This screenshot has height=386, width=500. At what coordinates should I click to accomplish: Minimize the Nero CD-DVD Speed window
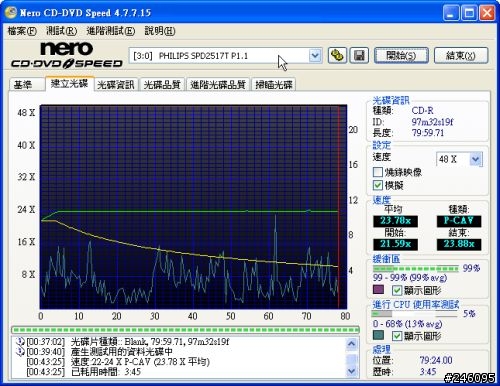pyautogui.click(x=450, y=13)
